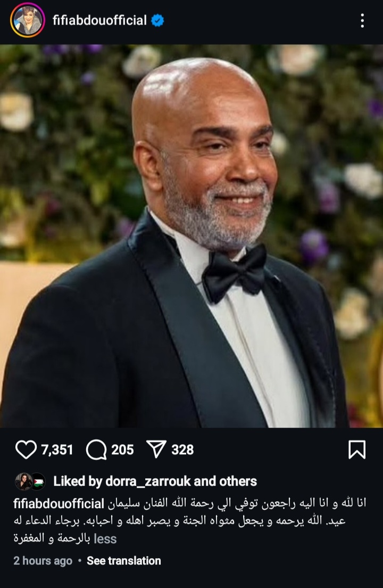Open the 205 comments count
The image size is (383, 588).
(x=122, y=450)
